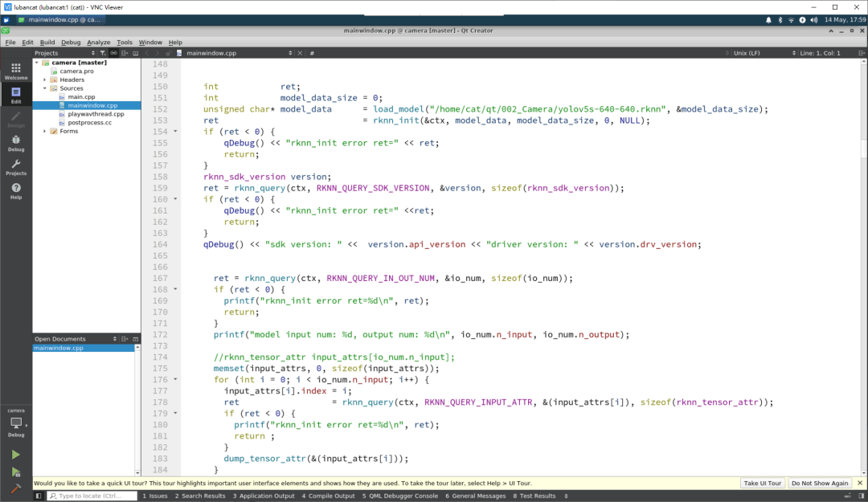Toggle the right sidebar at bottom-right corner

click(861, 496)
